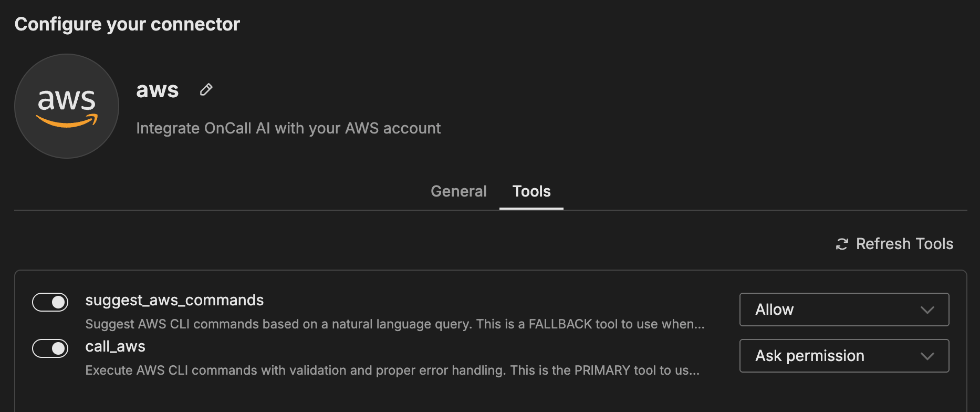
Task: Click the pencil icon to rename connector
Action: [206, 90]
